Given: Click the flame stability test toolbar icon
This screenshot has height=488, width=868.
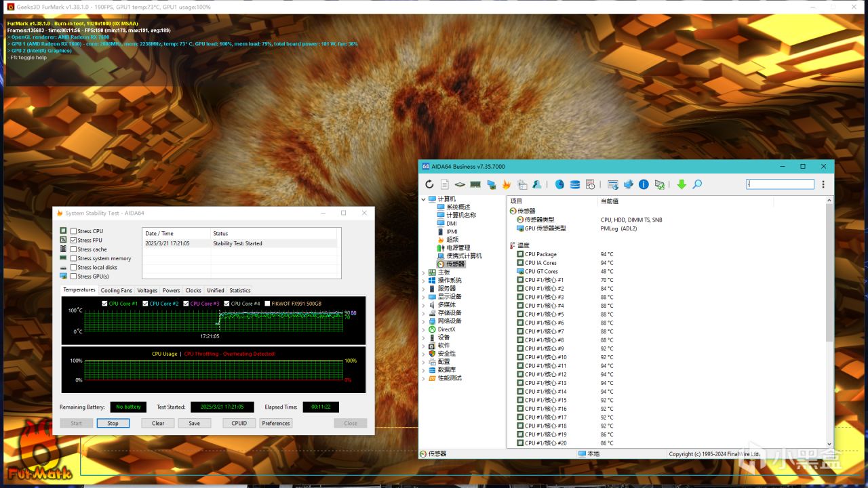Looking at the screenshot, I should [506, 184].
